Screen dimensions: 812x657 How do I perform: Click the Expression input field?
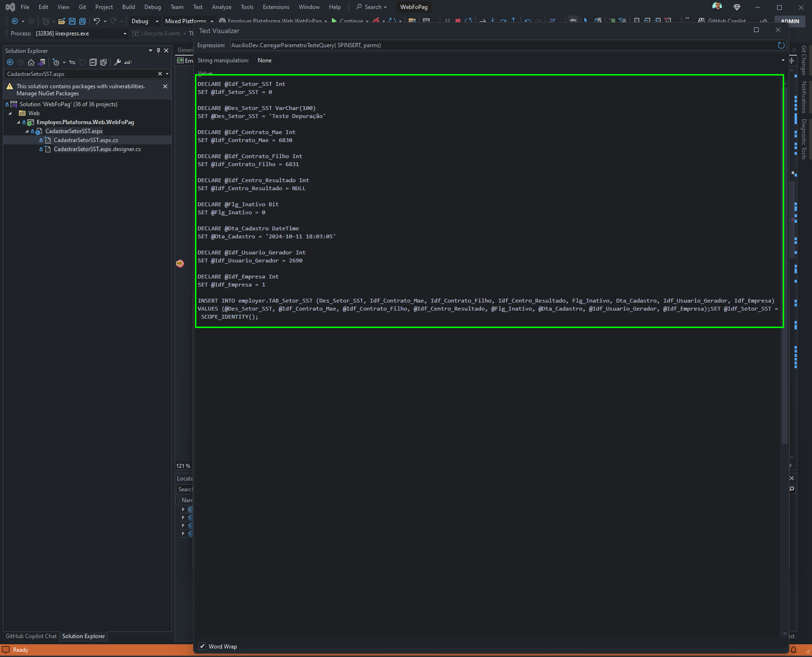click(x=502, y=45)
